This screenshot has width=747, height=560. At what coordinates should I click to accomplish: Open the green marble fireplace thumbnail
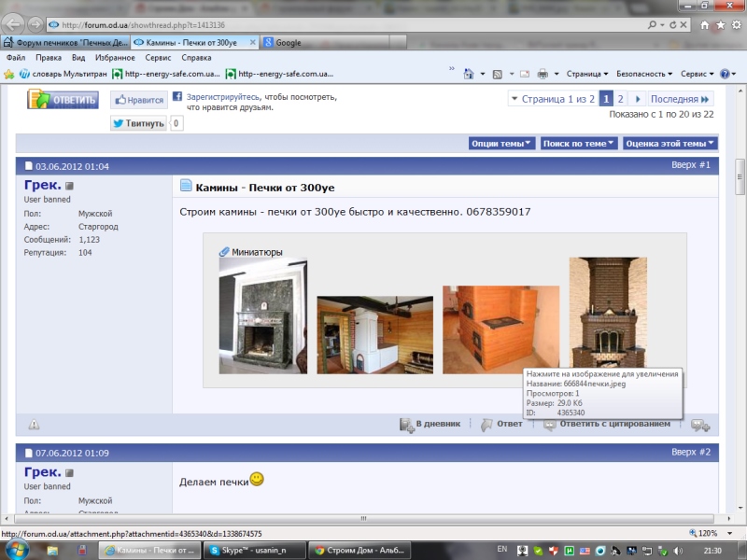262,315
